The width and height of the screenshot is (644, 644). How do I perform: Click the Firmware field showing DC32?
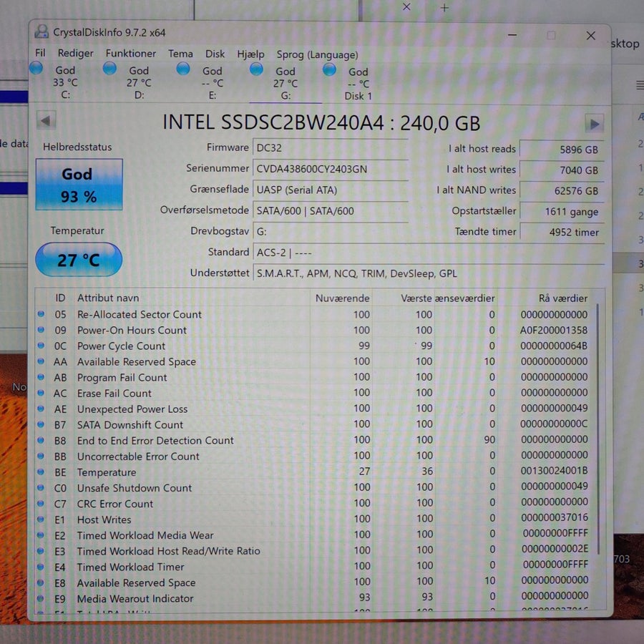(x=330, y=148)
